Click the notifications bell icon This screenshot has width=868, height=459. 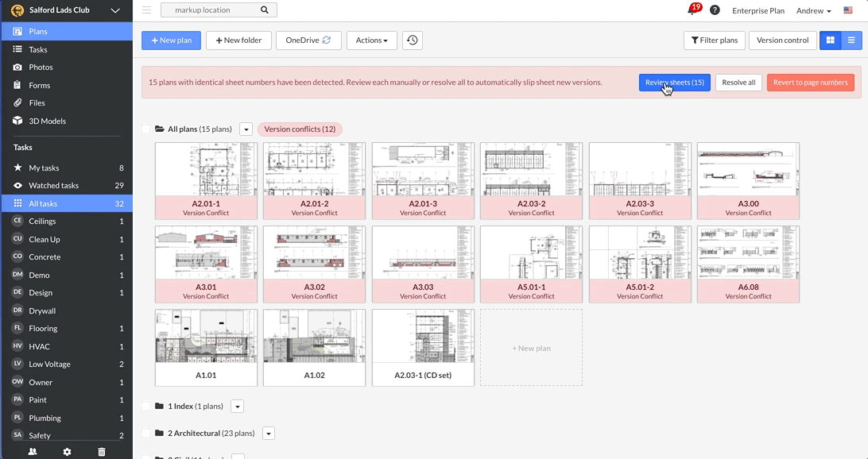pyautogui.click(x=692, y=10)
